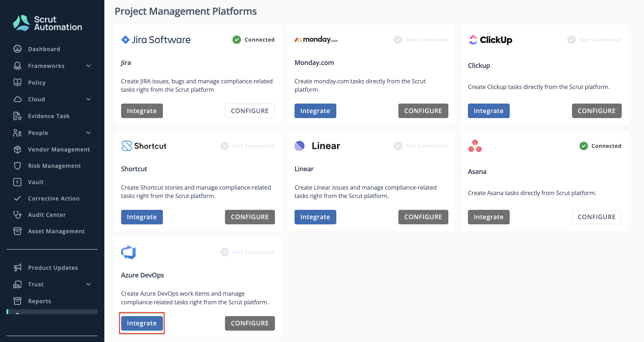The image size is (644, 342).
Task: Click the Vault icon in sidebar
Action: [17, 182]
